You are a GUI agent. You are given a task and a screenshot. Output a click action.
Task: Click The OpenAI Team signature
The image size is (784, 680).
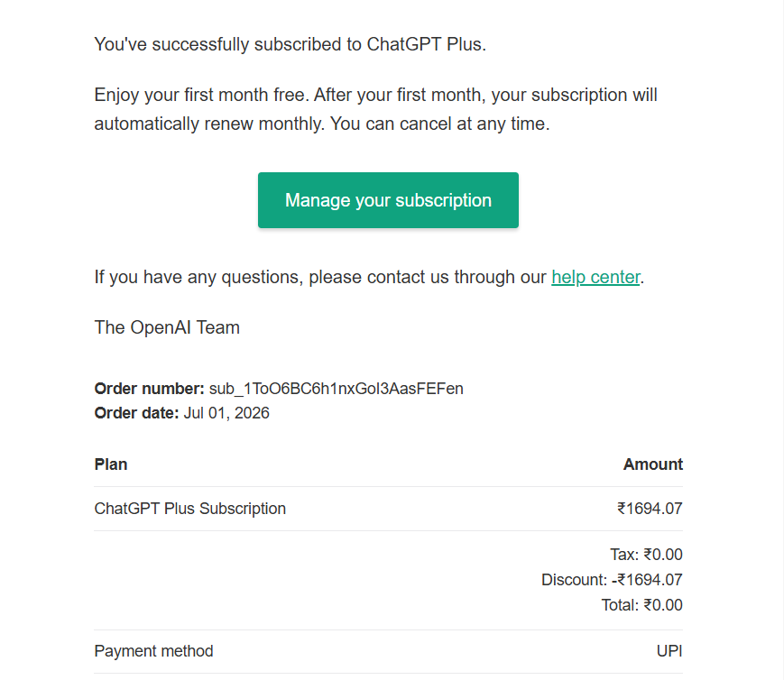coord(167,327)
